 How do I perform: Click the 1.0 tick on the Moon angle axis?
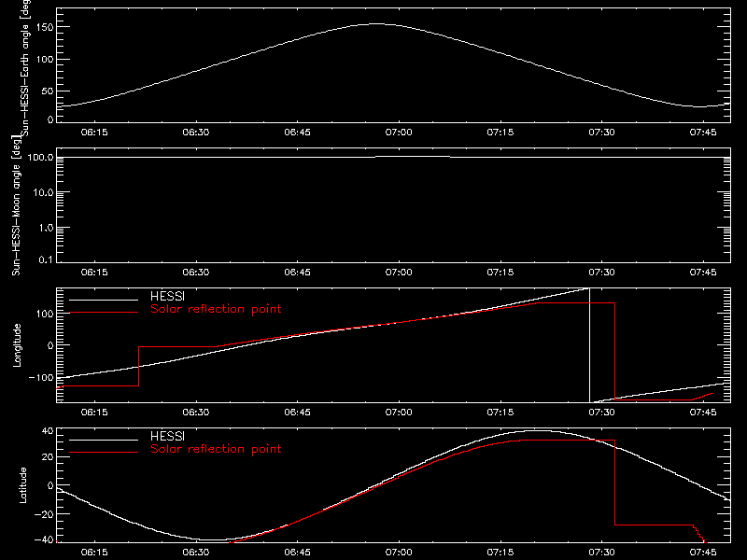click(x=46, y=228)
